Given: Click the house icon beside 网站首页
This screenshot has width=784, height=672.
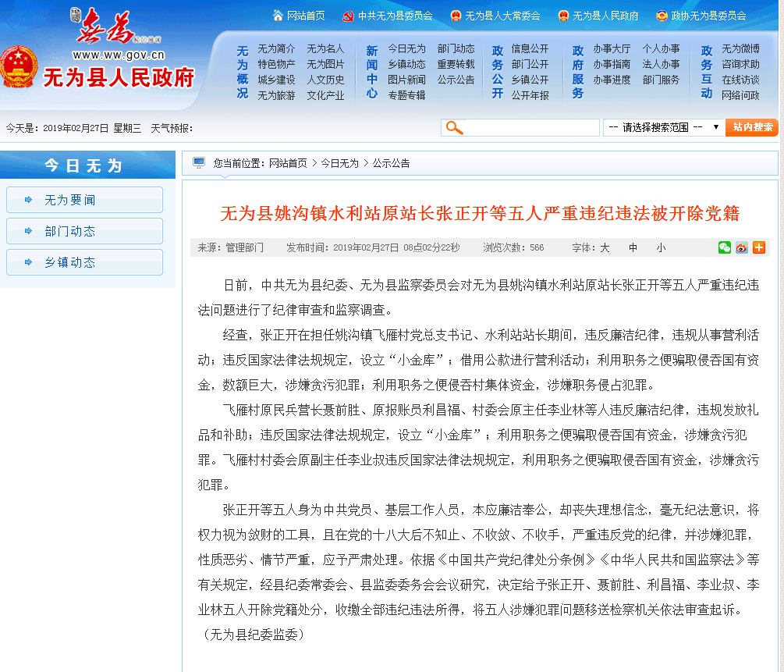Looking at the screenshot, I should coord(278,16).
